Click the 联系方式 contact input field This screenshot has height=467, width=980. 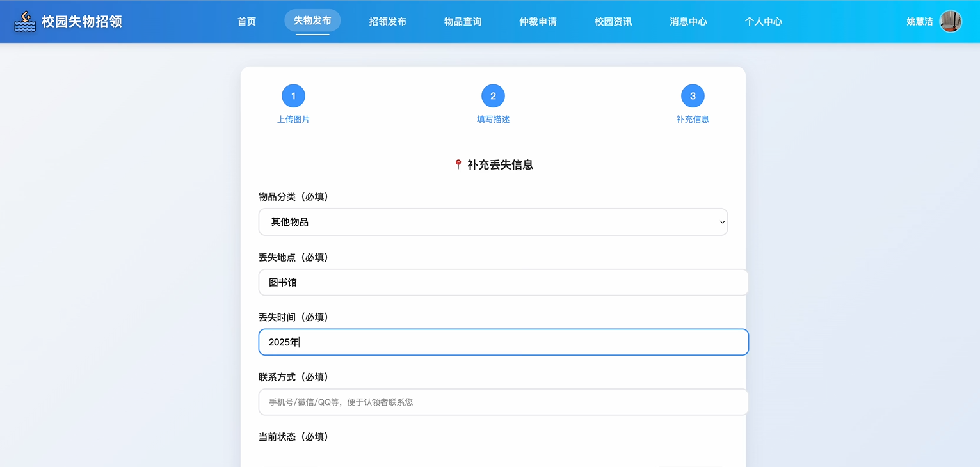502,402
